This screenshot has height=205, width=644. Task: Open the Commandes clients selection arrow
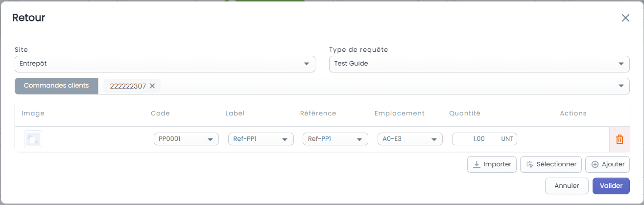click(x=621, y=86)
